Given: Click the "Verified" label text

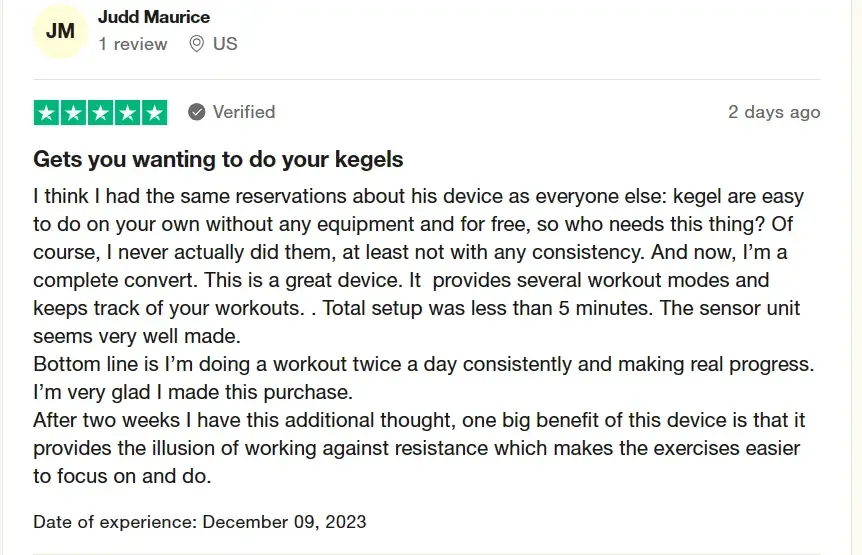Looking at the screenshot, I should (243, 112).
